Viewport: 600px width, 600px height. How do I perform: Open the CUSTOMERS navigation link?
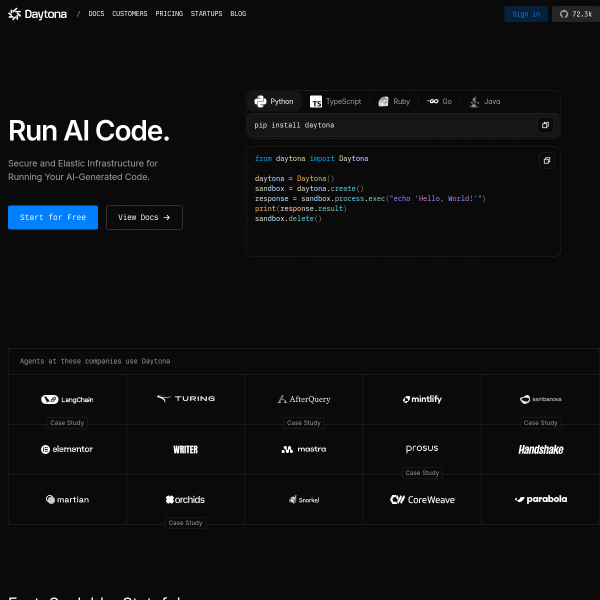pos(130,14)
